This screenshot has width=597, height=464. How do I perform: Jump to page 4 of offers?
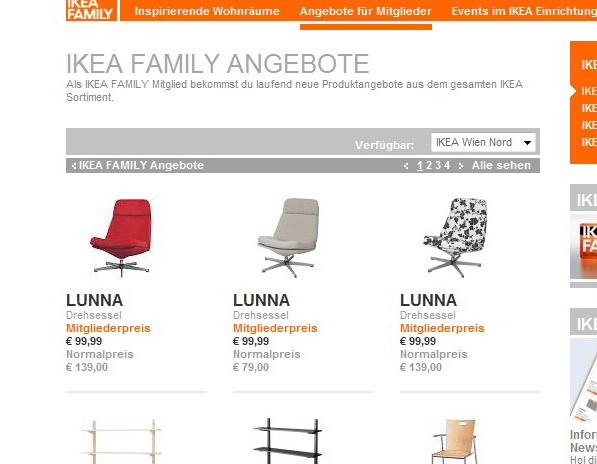tap(447, 165)
